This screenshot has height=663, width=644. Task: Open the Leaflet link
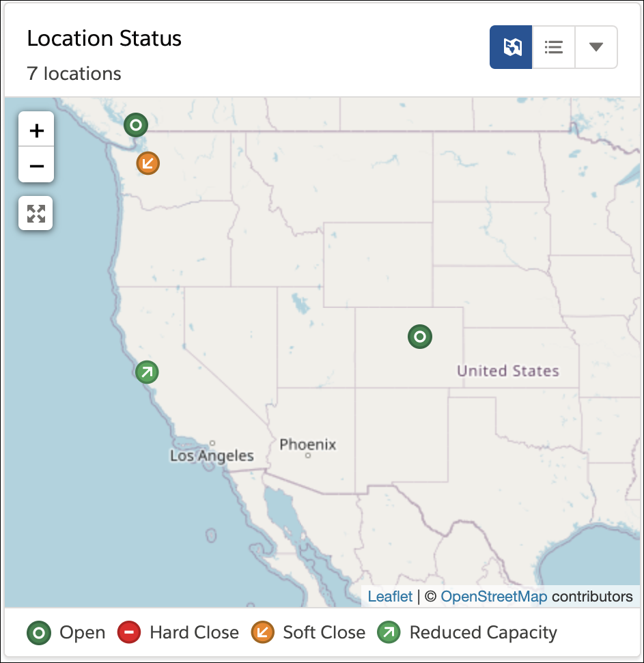click(390, 596)
